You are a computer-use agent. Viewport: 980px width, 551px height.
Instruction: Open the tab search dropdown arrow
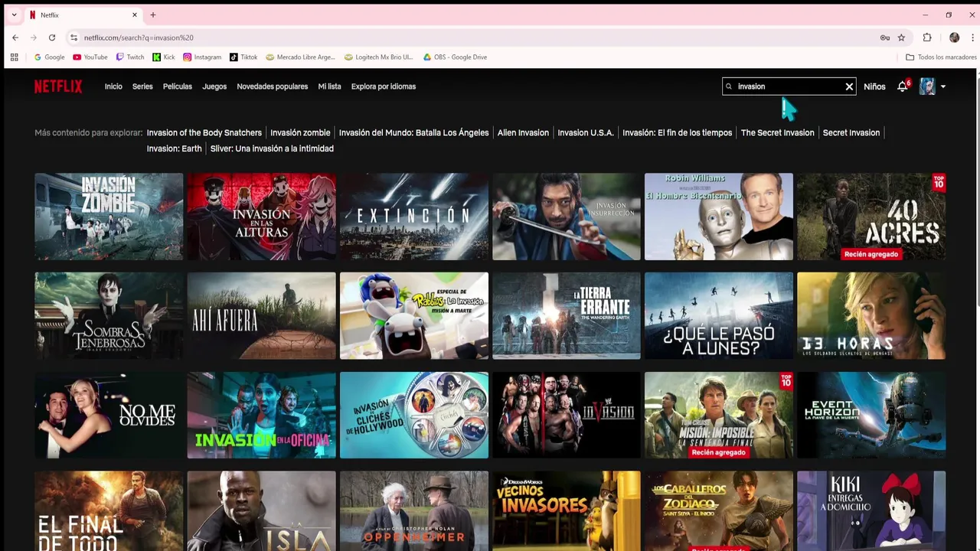(x=14, y=15)
